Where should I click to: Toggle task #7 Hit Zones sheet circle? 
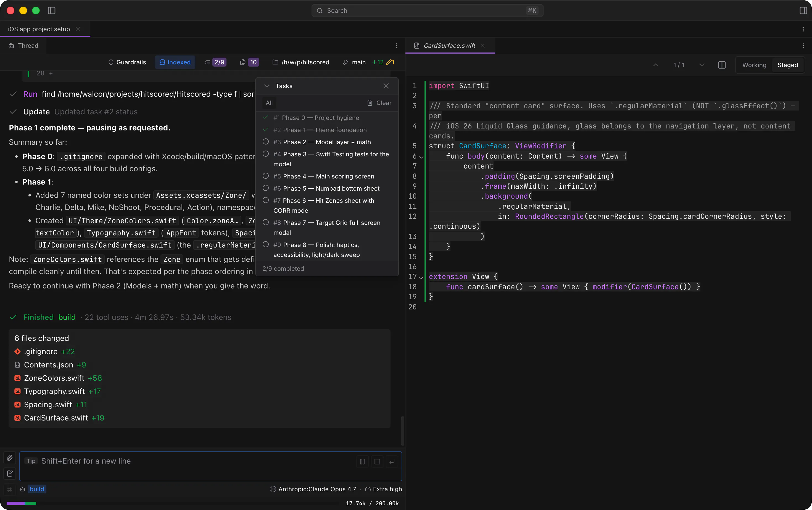[266, 200]
